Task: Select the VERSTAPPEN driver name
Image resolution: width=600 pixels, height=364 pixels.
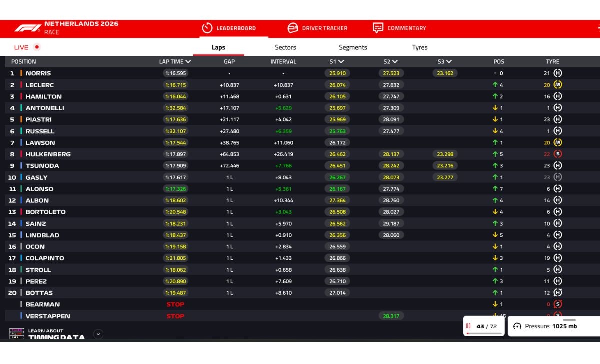Action: pyautogui.click(x=48, y=316)
